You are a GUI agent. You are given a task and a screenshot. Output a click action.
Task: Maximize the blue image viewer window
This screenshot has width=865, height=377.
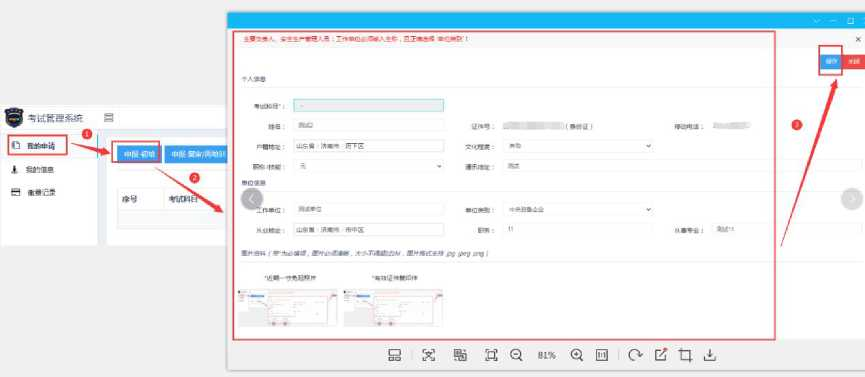(850, 20)
